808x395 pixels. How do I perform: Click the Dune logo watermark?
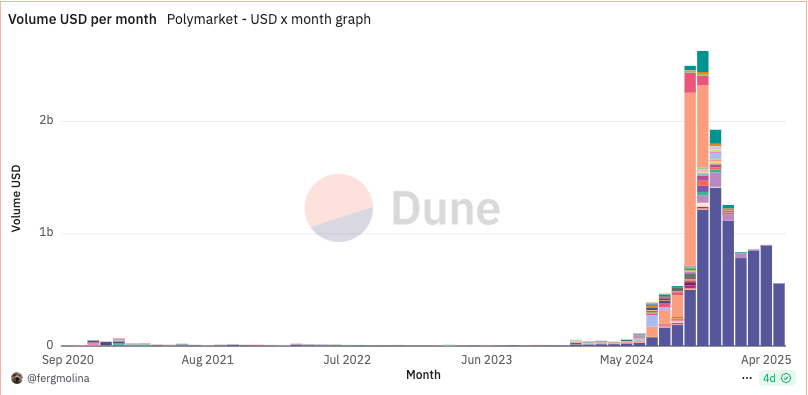point(402,208)
